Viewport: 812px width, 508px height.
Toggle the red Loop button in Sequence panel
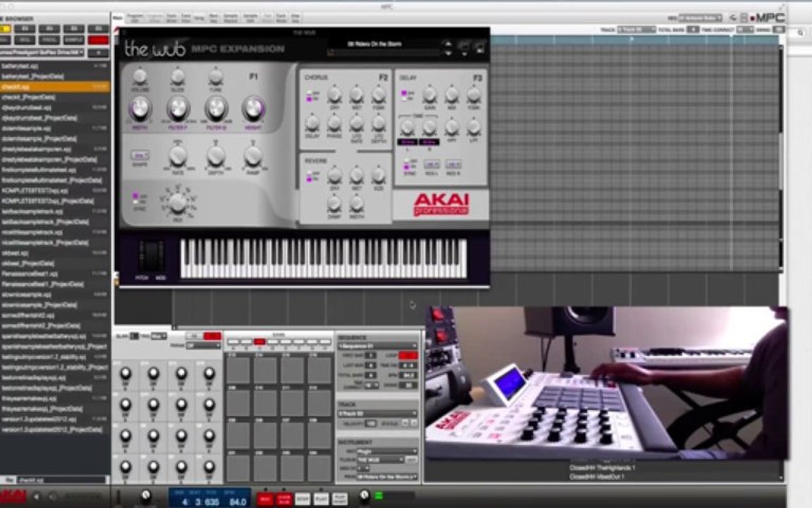pyautogui.click(x=407, y=356)
